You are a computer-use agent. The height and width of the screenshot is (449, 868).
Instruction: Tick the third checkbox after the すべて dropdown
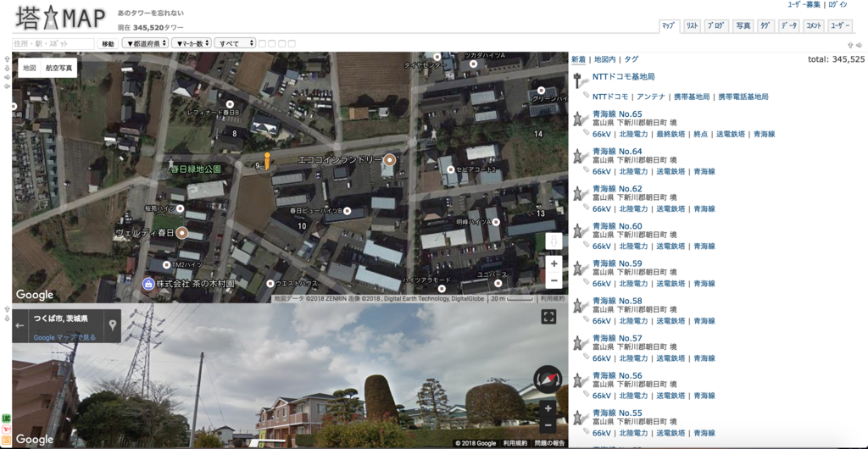(281, 44)
